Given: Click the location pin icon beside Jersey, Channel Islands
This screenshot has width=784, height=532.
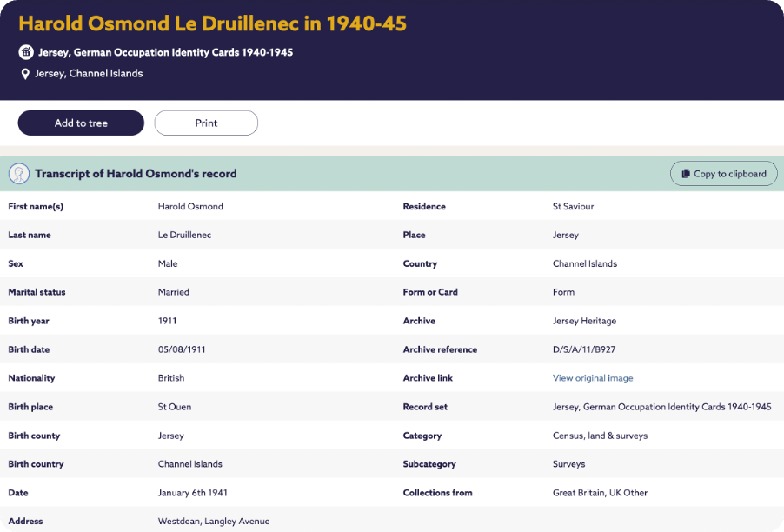Looking at the screenshot, I should click(x=25, y=74).
